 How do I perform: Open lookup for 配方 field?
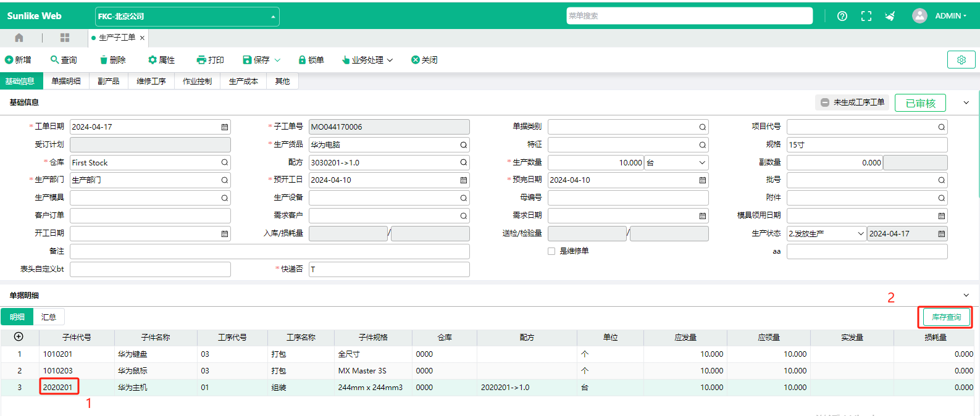463,162
